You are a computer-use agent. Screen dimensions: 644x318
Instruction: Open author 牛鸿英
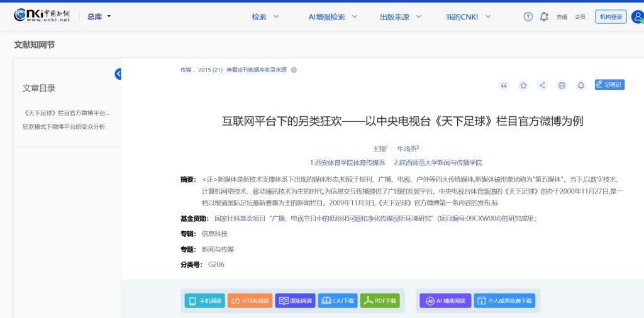407,148
